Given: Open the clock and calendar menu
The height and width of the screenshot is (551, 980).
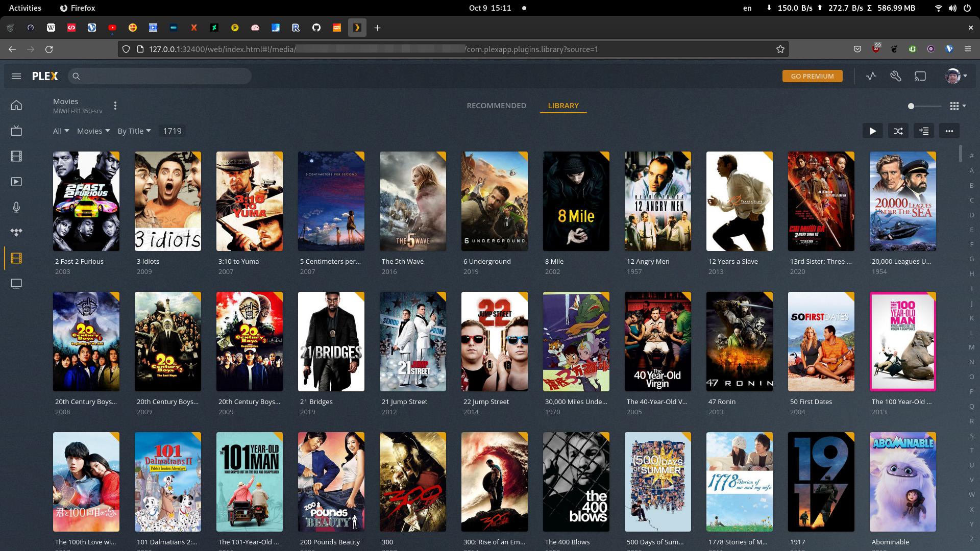Looking at the screenshot, I should point(490,8).
